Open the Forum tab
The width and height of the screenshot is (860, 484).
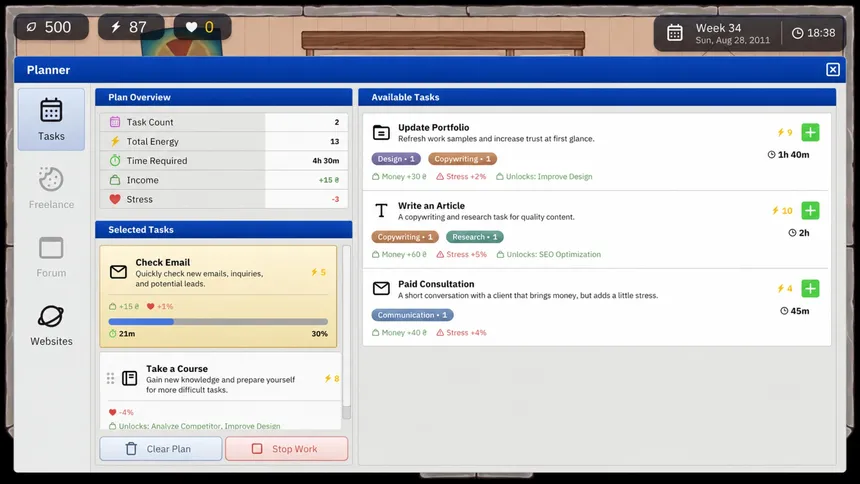click(x=51, y=257)
